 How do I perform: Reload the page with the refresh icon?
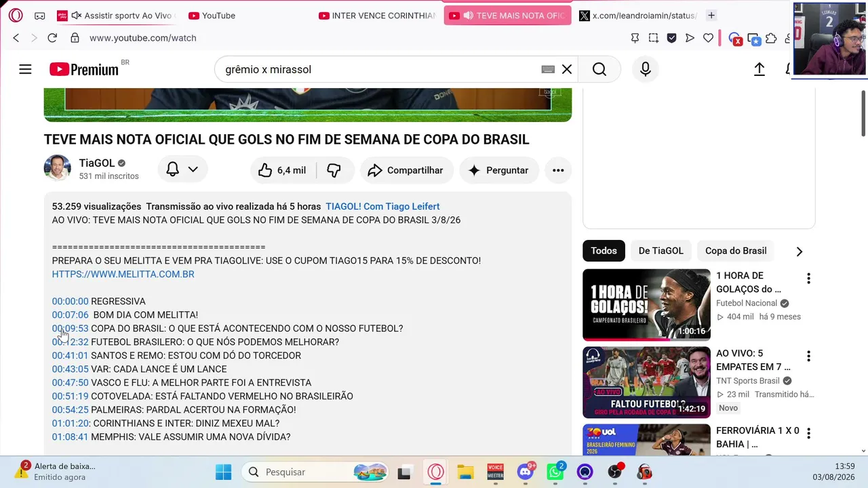click(x=52, y=38)
